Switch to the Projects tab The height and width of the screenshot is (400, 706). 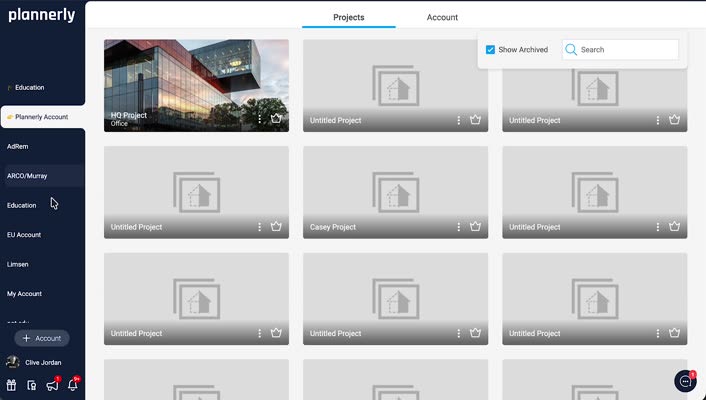pyautogui.click(x=348, y=17)
